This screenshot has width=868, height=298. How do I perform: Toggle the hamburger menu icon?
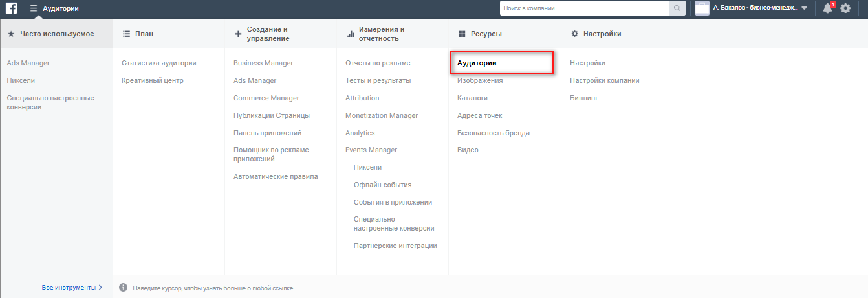pyautogui.click(x=34, y=8)
